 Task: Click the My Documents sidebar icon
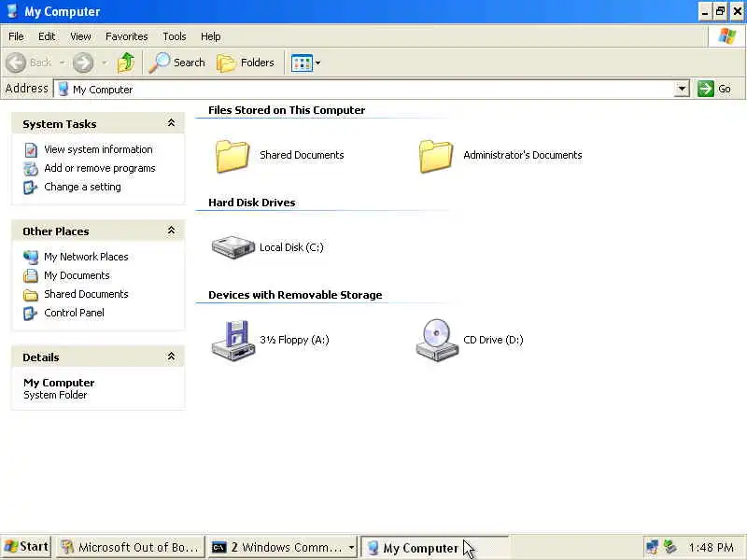(31, 275)
